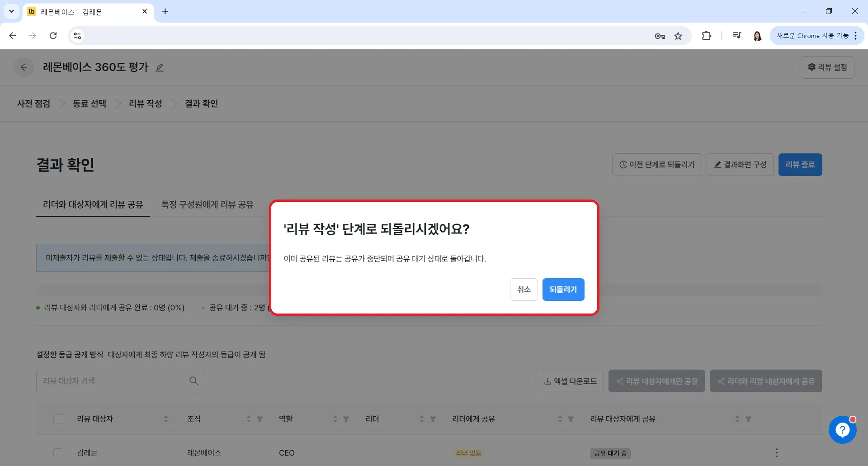Click the 리더 없음 badge
868x466 pixels.
tap(468, 453)
